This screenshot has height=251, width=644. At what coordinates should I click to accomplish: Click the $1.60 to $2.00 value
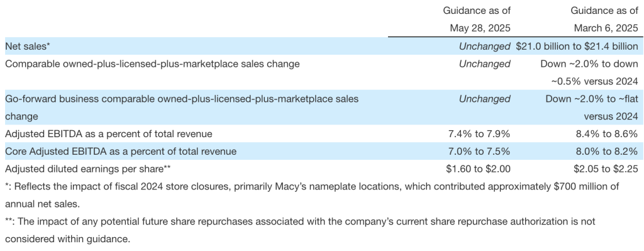(478, 169)
